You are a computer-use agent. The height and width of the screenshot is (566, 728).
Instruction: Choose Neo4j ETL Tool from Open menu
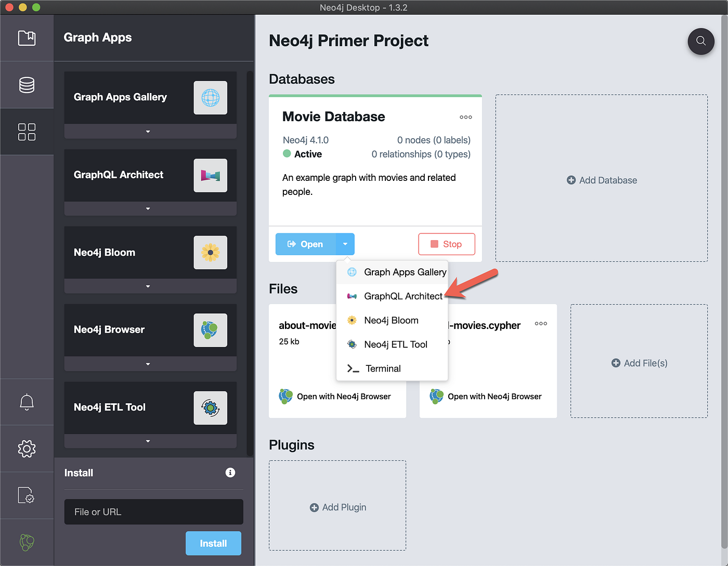pyautogui.click(x=392, y=344)
